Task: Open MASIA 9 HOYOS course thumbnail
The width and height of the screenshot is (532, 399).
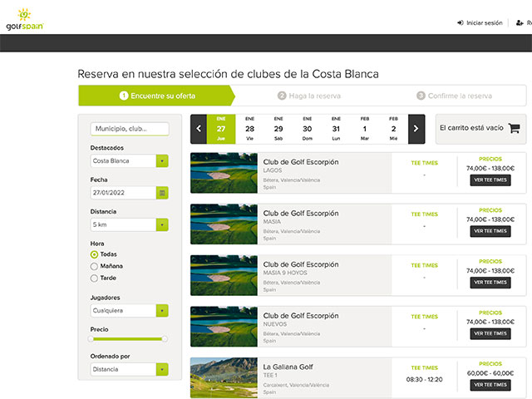Action: (224, 275)
